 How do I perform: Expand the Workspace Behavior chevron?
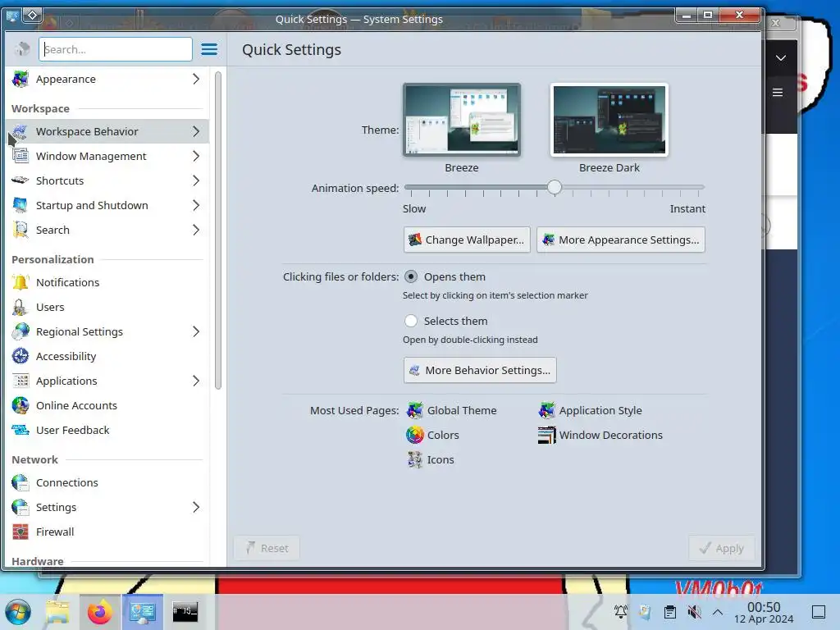pyautogui.click(x=196, y=131)
